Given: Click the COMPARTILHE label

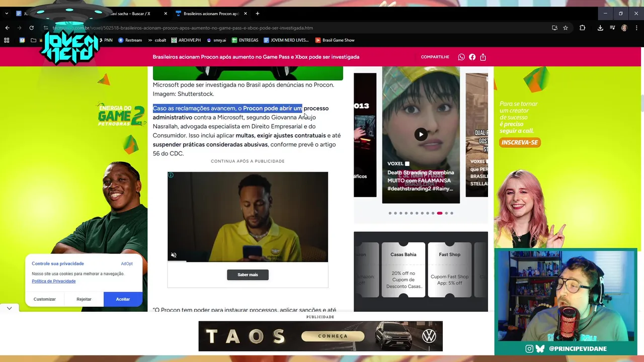Looking at the screenshot, I should [x=435, y=57].
